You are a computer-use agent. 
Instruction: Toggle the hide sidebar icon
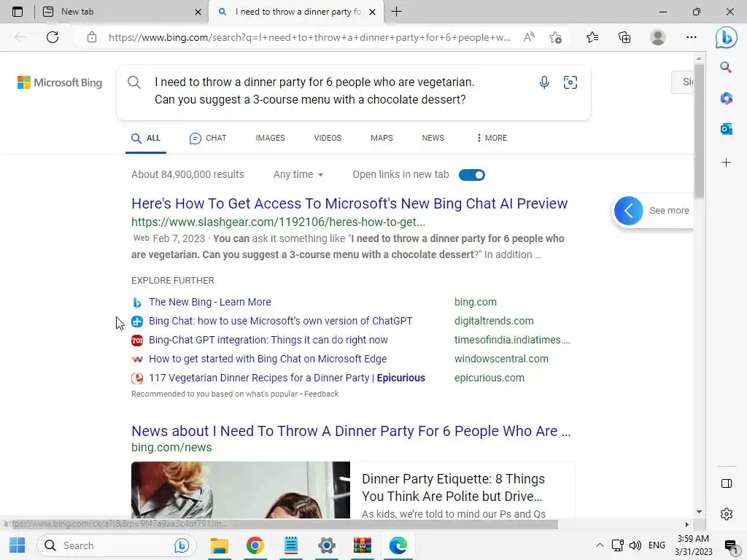tap(727, 483)
